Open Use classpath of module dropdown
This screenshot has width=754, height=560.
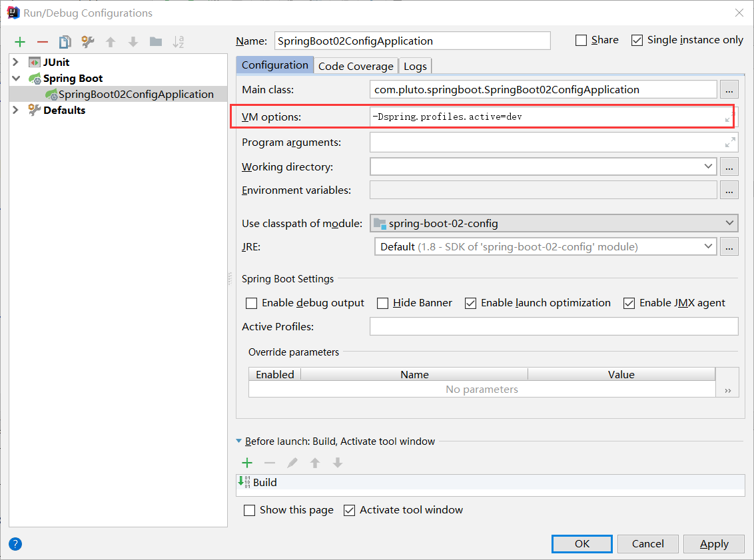[x=729, y=223]
